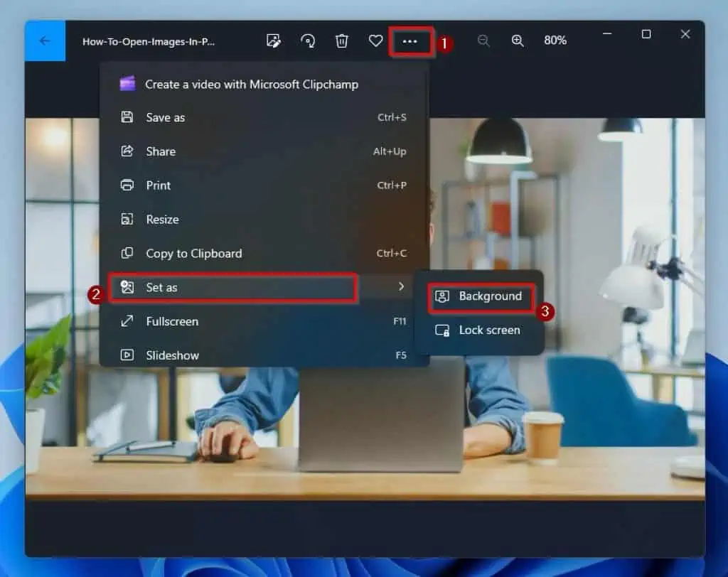This screenshot has width=728, height=577.
Task: Expand the Set as submenu chevron
Action: coord(400,287)
